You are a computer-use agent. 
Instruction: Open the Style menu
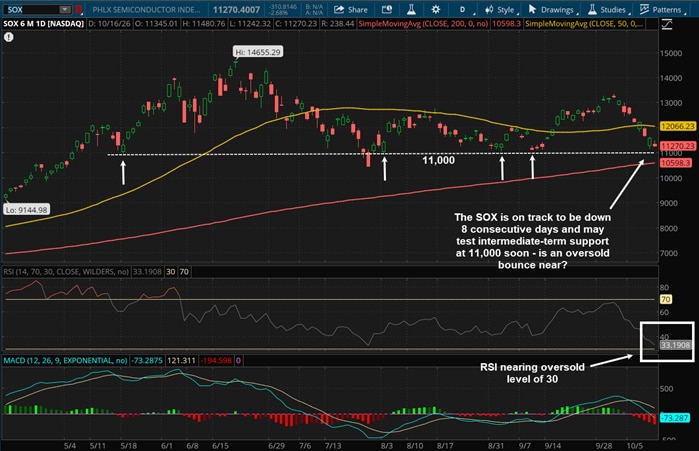click(501, 9)
